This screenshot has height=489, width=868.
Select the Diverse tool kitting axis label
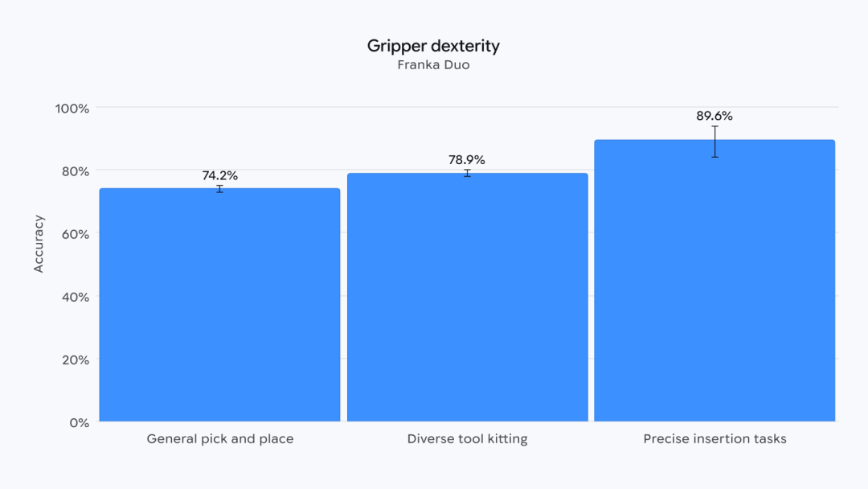pos(467,439)
